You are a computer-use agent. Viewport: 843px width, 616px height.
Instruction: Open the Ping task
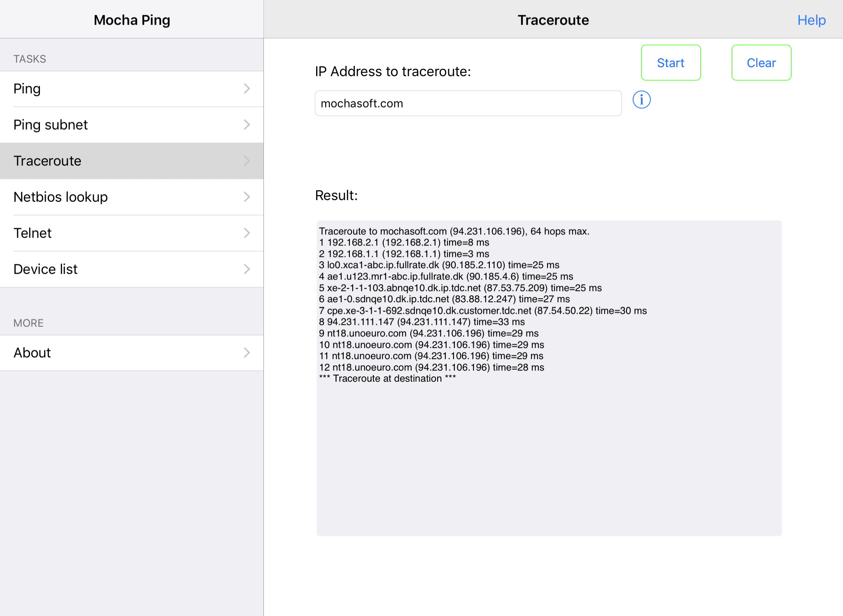(x=132, y=89)
